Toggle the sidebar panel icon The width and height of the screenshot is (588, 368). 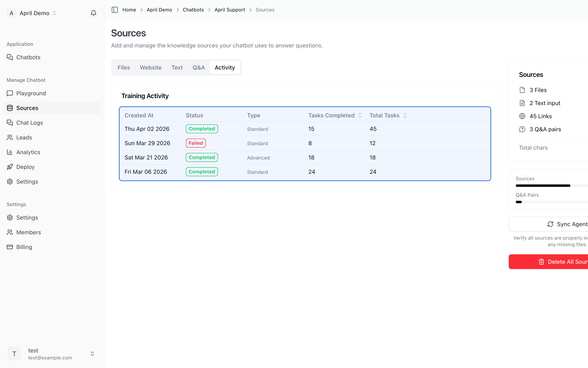[115, 10]
